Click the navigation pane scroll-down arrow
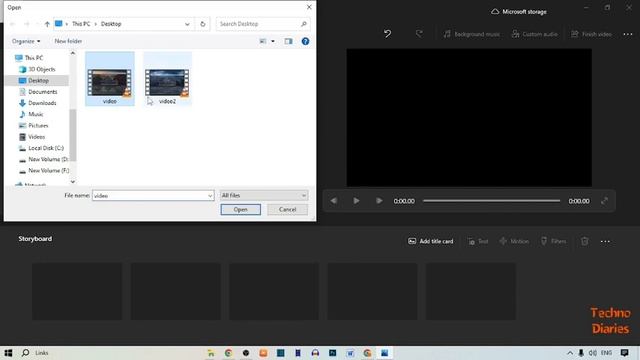640x360 pixels. coord(73,182)
